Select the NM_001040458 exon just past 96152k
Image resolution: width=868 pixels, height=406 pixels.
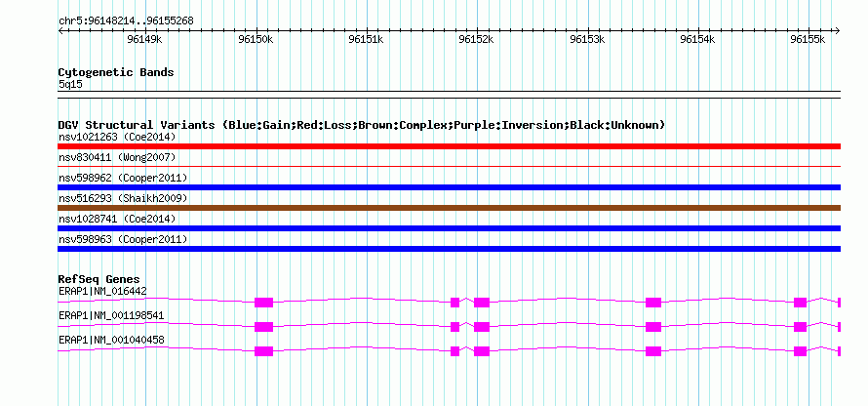click(x=482, y=351)
